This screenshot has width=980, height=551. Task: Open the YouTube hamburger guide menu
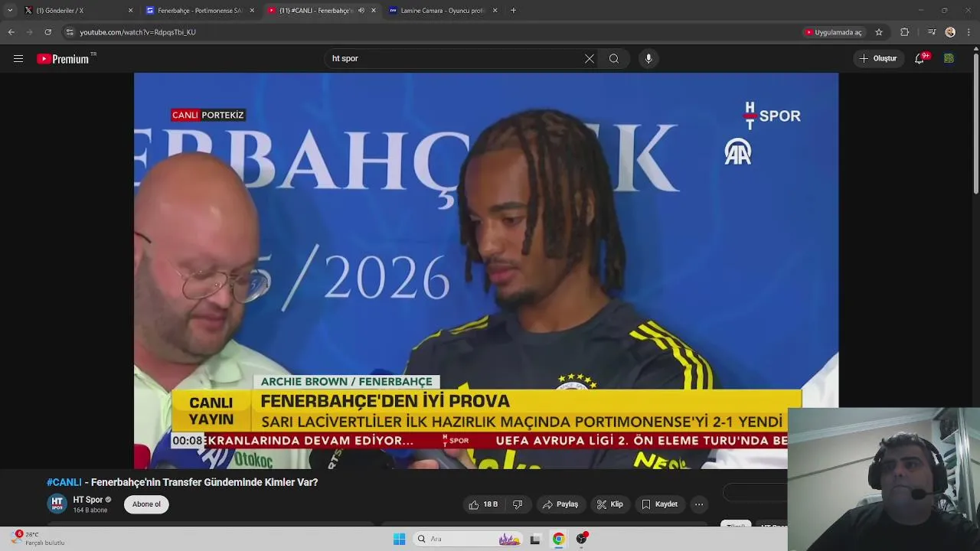click(x=18, y=59)
